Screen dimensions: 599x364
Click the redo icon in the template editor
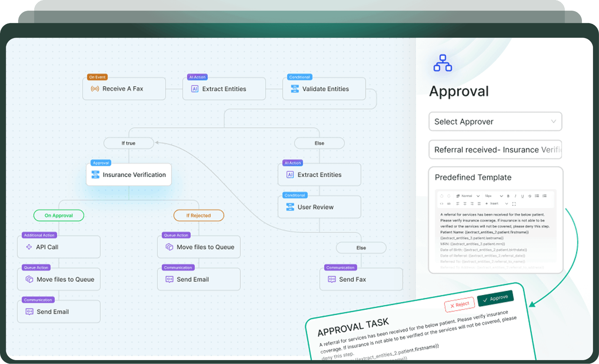click(449, 196)
